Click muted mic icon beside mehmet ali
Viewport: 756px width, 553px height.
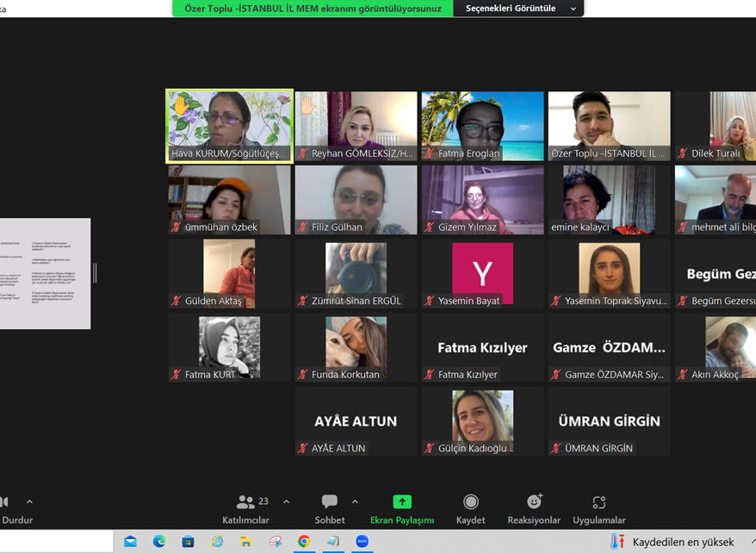pyautogui.click(x=683, y=227)
